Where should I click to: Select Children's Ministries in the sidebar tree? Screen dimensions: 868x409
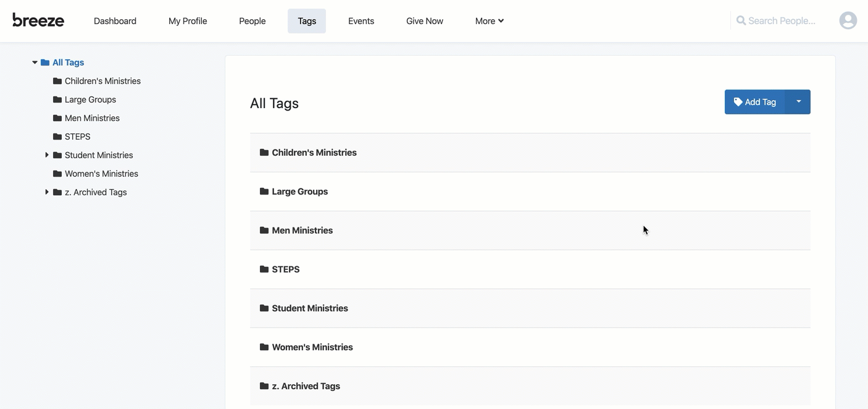point(102,81)
